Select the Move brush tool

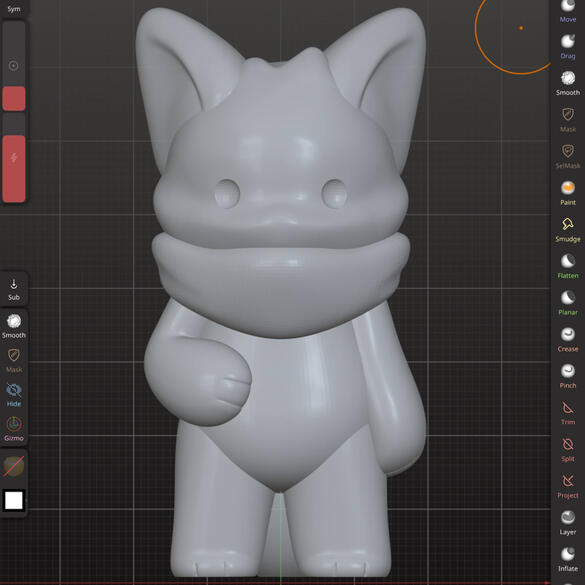(x=567, y=11)
